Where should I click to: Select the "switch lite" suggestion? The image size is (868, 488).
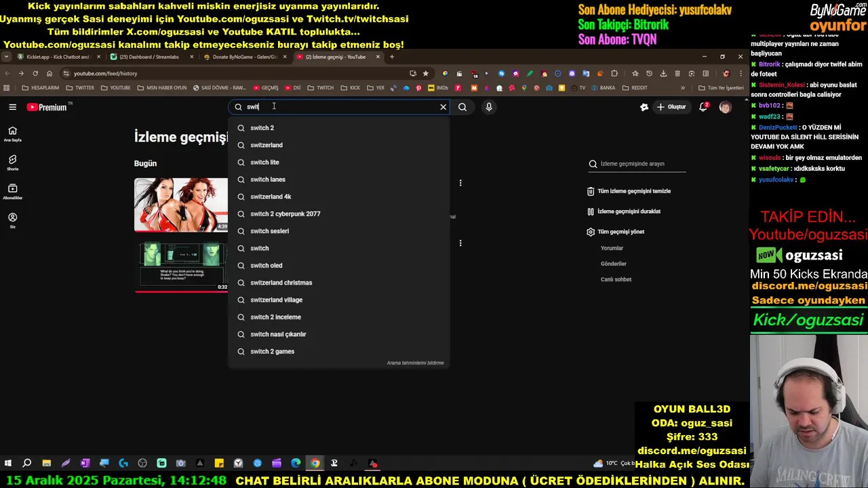(339, 163)
